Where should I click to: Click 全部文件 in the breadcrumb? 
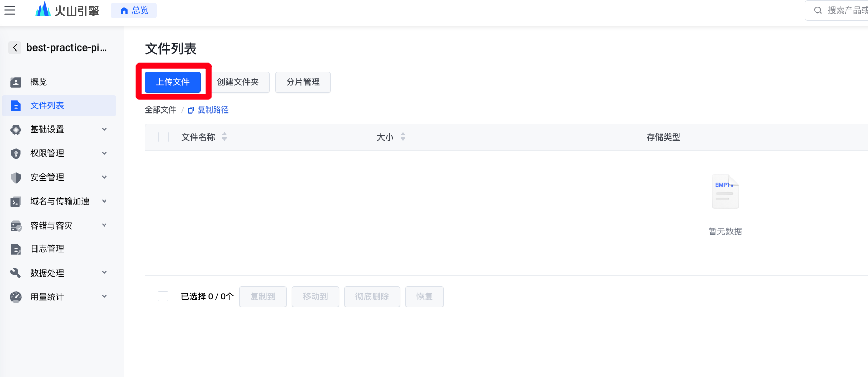160,110
